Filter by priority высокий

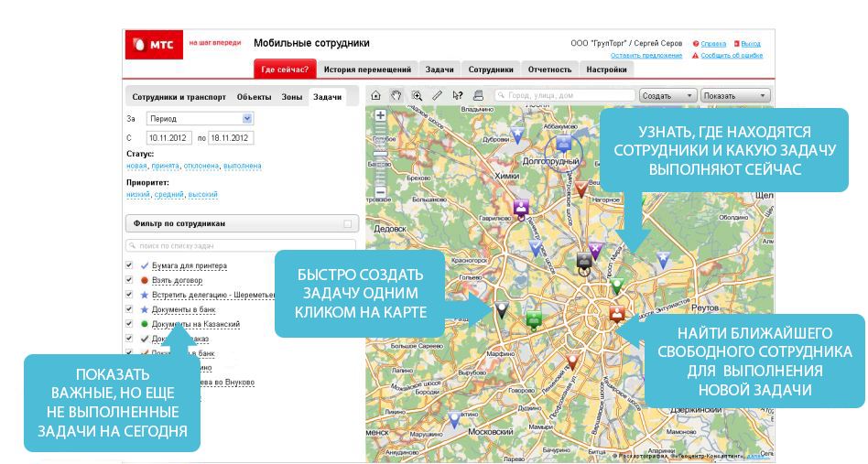203,195
